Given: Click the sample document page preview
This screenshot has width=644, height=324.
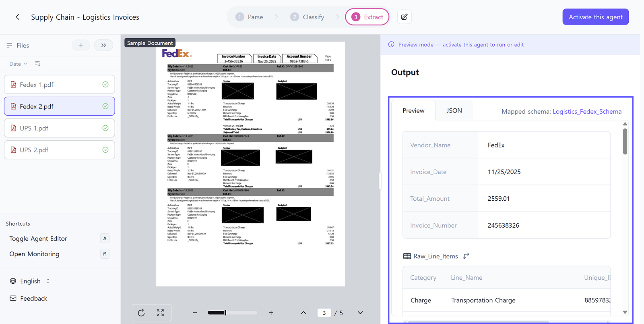Looking at the screenshot, I should click(250, 164).
